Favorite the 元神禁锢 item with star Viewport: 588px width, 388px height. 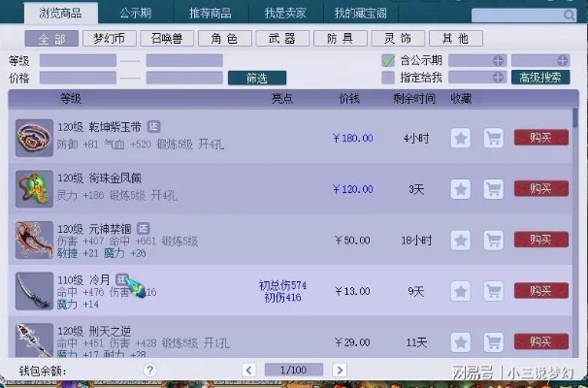click(461, 240)
